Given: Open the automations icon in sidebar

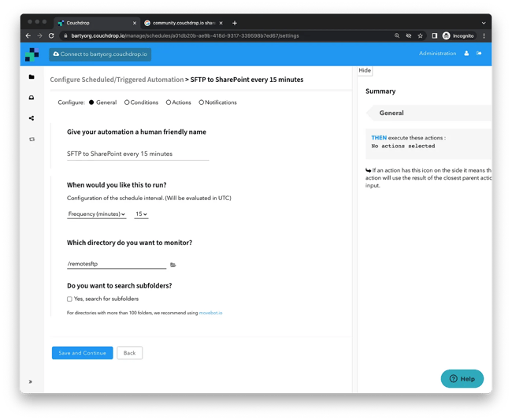Looking at the screenshot, I should 32,139.
